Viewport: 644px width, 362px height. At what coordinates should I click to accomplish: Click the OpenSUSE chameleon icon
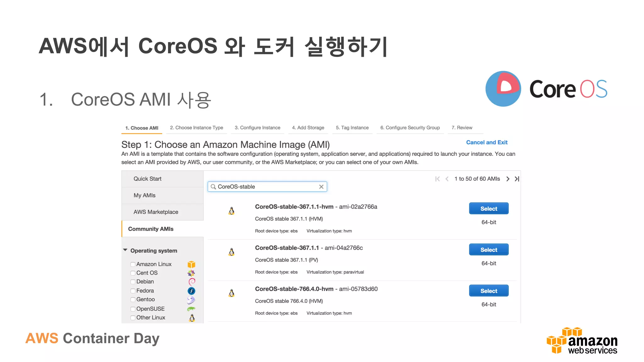(191, 309)
